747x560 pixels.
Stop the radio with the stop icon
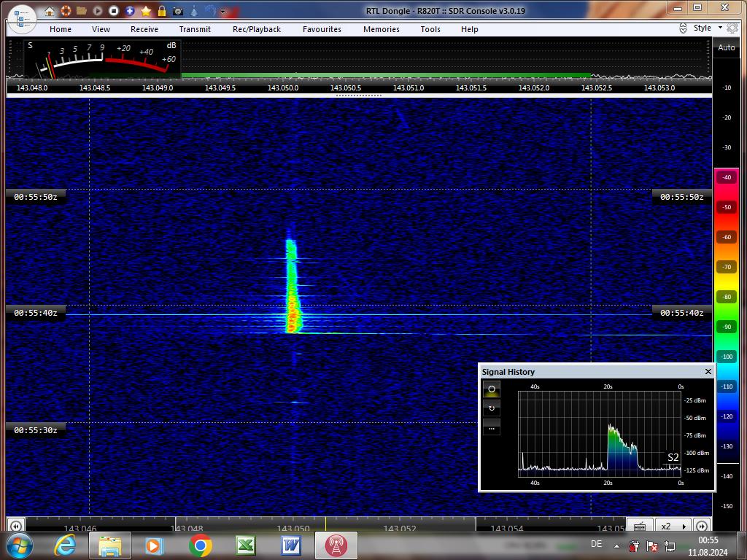(114, 10)
